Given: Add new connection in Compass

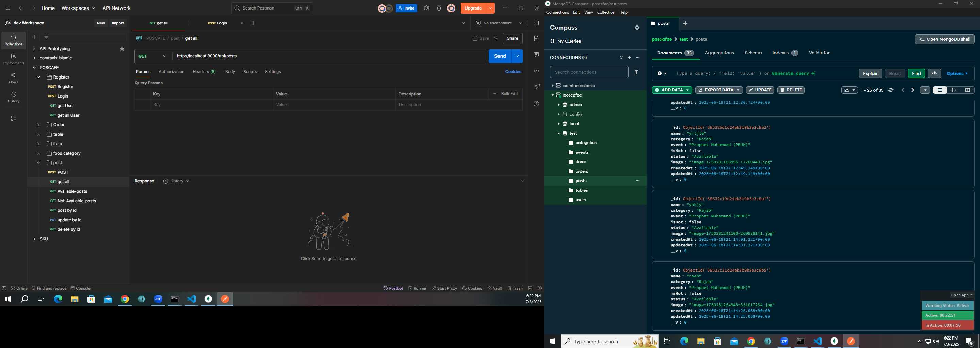Looking at the screenshot, I should tap(629, 58).
